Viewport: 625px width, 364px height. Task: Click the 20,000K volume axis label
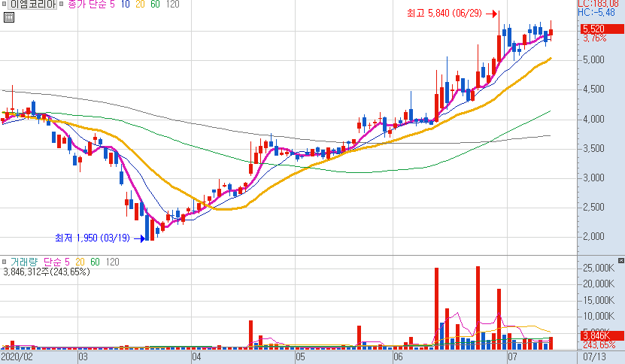pyautogui.click(x=599, y=284)
